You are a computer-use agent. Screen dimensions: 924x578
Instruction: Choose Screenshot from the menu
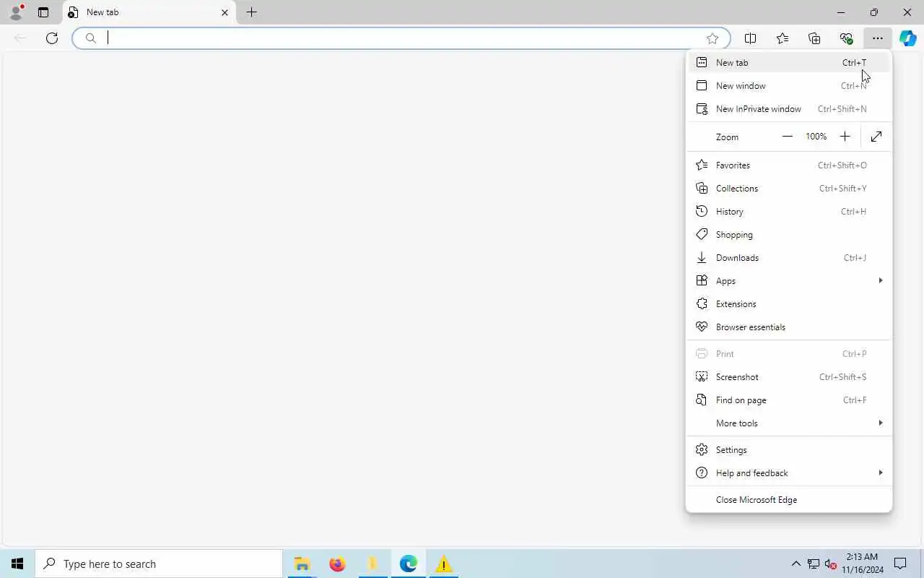pos(789,377)
